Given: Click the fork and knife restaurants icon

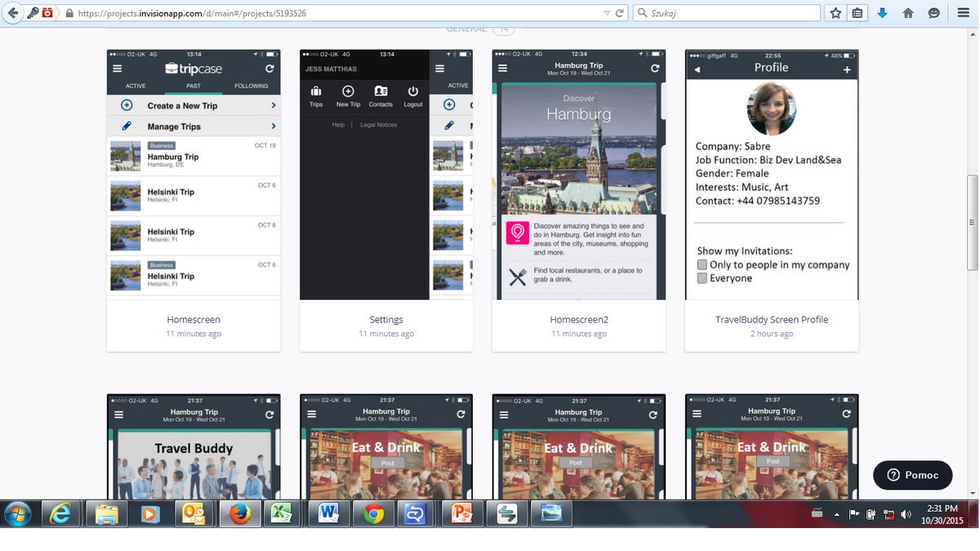Looking at the screenshot, I should [x=518, y=277].
